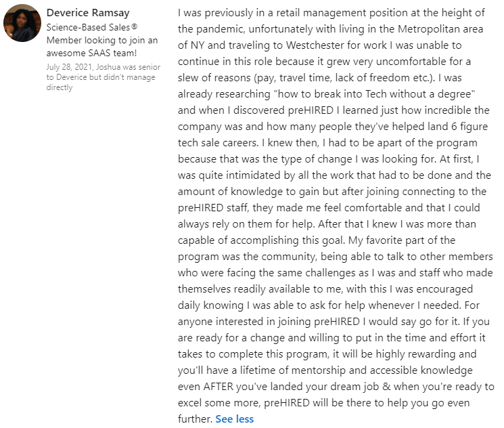Collapse the recommendation with See less

(234, 419)
